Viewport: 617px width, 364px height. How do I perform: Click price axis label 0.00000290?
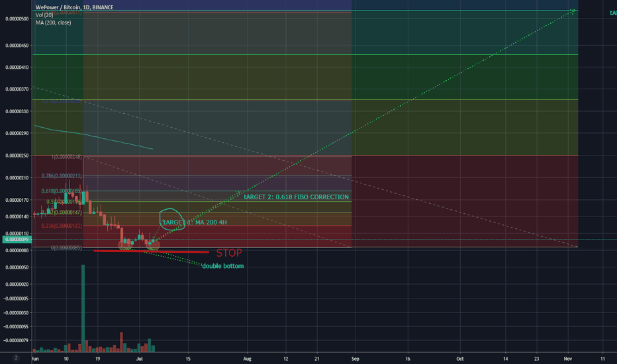tap(17, 133)
